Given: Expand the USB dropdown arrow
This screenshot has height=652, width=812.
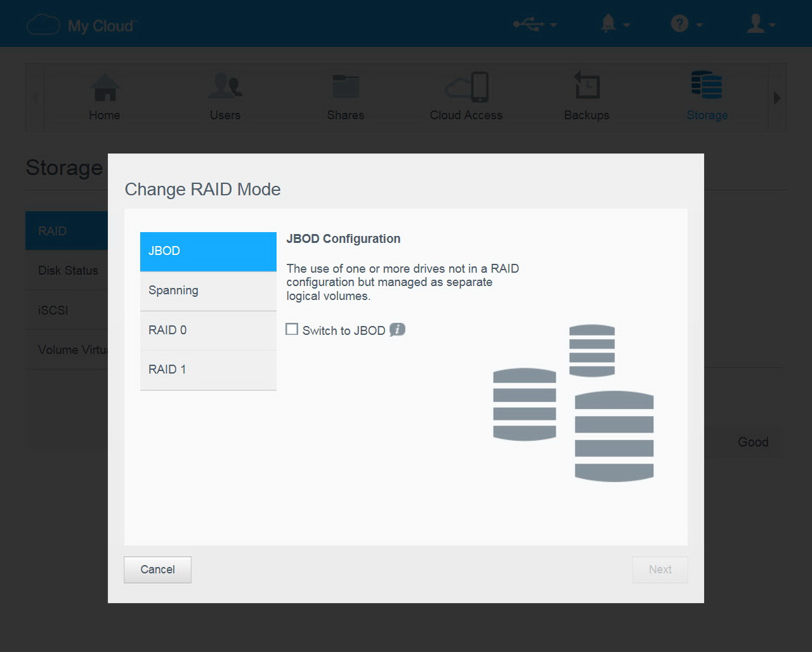Looking at the screenshot, I should [x=553, y=25].
